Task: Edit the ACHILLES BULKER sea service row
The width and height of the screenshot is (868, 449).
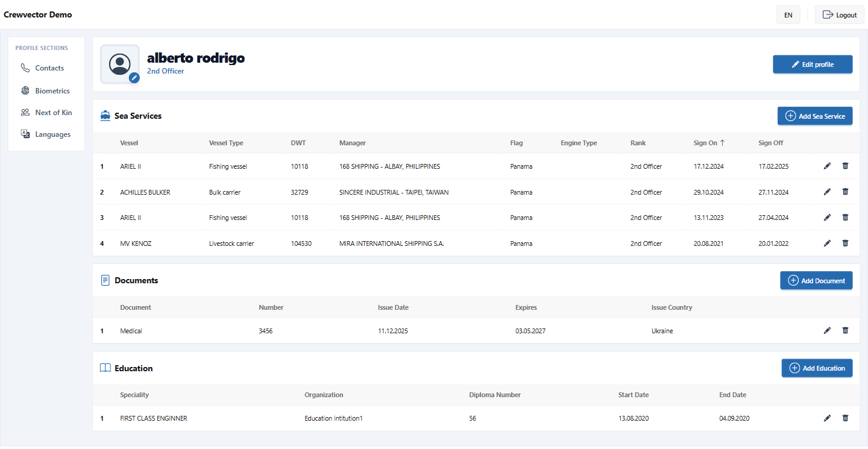Action: click(x=827, y=192)
